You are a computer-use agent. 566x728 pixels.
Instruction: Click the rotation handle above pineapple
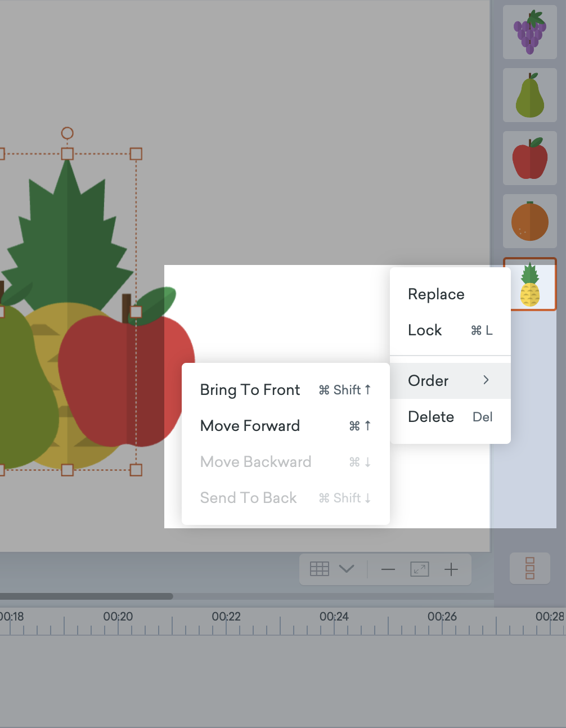pos(67,133)
